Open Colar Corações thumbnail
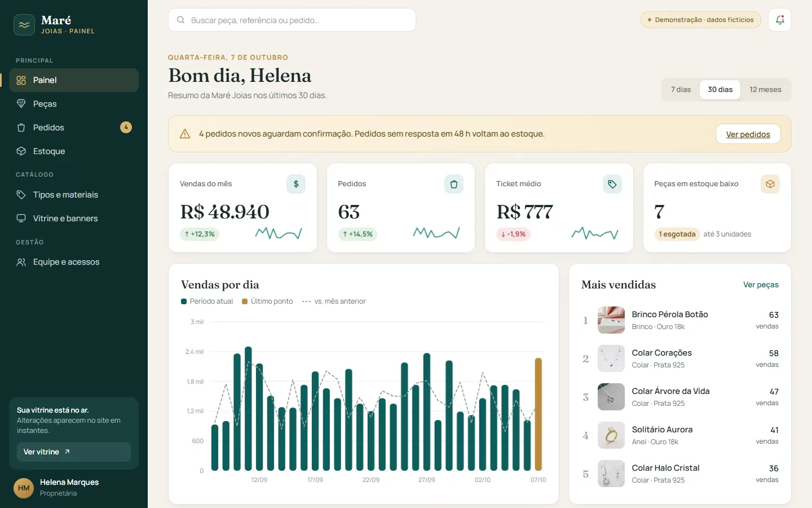 tap(611, 358)
